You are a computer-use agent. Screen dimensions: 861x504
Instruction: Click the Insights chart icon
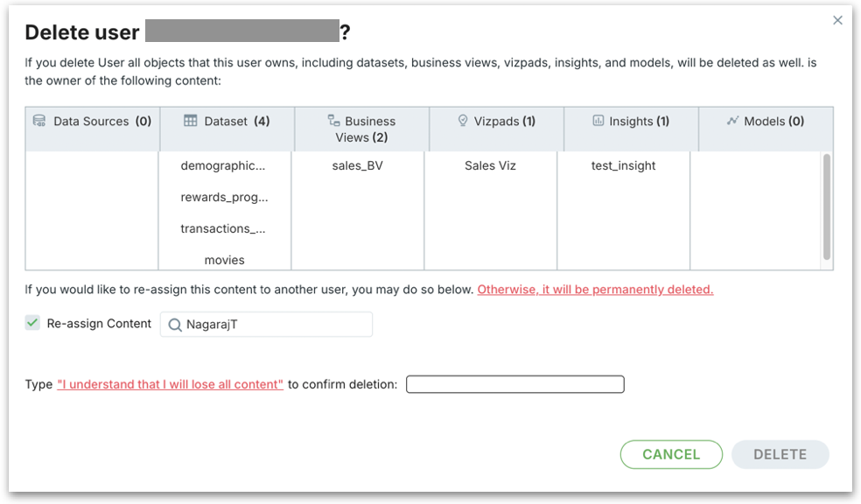tap(598, 121)
